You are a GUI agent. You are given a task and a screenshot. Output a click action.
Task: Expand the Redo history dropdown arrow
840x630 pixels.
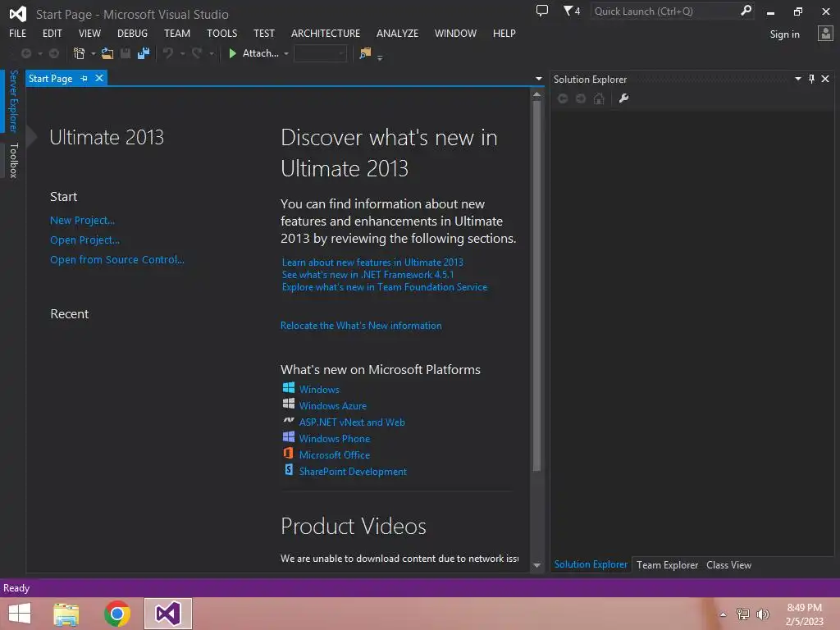212,53
